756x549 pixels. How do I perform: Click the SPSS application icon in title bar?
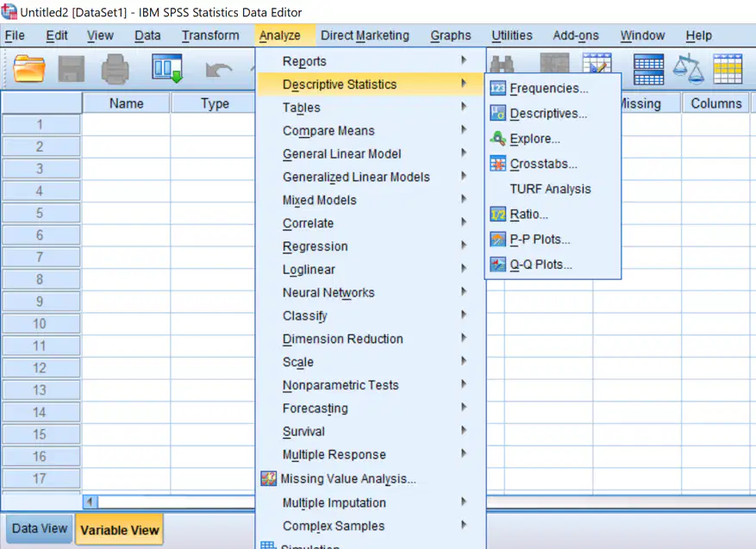click(x=9, y=11)
